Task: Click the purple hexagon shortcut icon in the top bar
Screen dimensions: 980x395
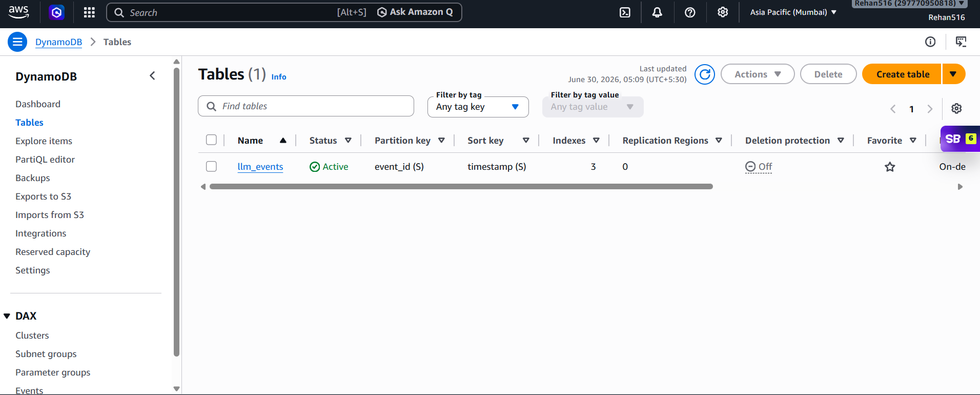Action: coord(56,12)
